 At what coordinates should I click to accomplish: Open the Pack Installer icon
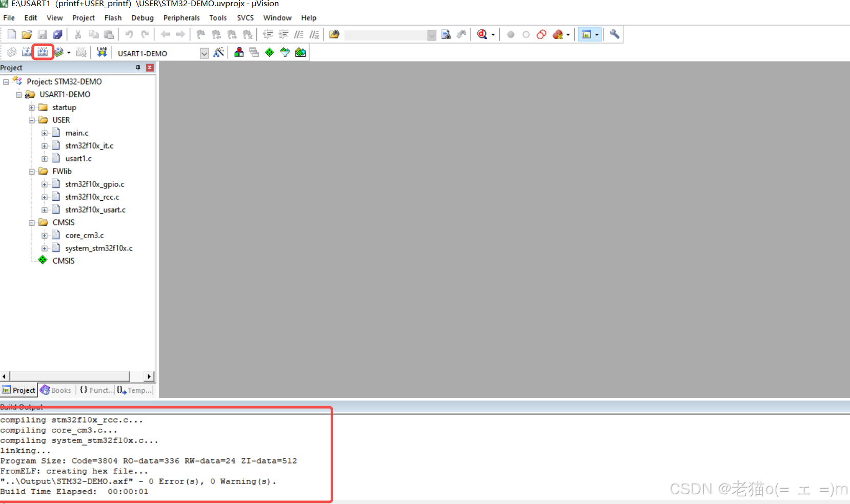pos(300,52)
